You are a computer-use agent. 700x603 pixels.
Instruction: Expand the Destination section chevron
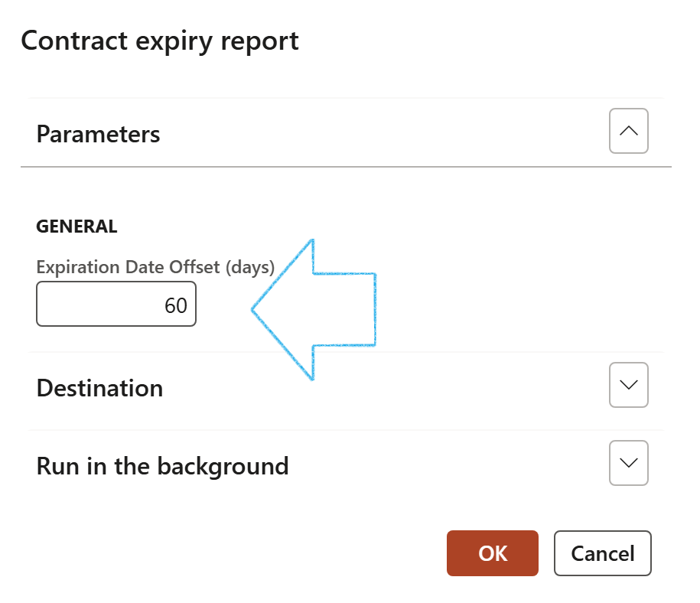point(628,385)
